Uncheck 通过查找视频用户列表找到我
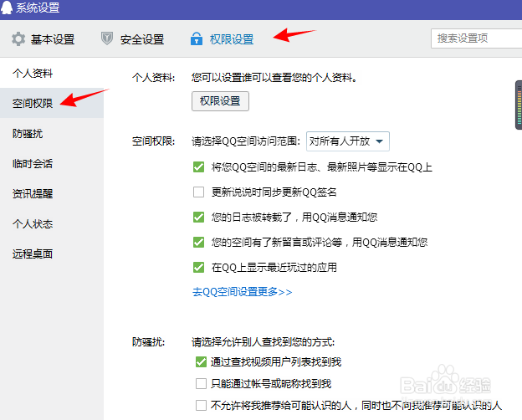Screen dimensions: 522x420 (x=201, y=361)
